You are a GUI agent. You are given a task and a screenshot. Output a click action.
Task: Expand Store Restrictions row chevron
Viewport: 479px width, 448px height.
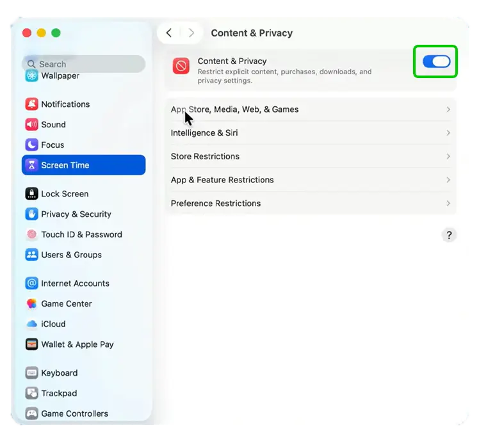(448, 157)
